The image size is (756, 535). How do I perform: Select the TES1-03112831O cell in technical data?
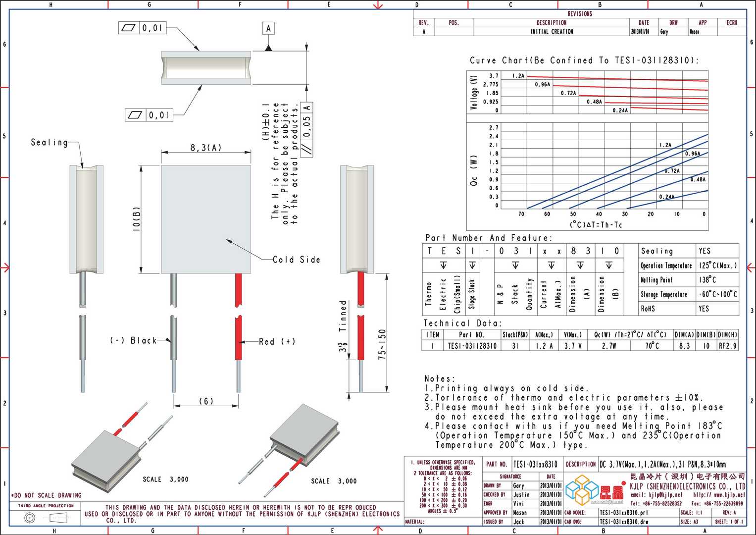coord(472,346)
